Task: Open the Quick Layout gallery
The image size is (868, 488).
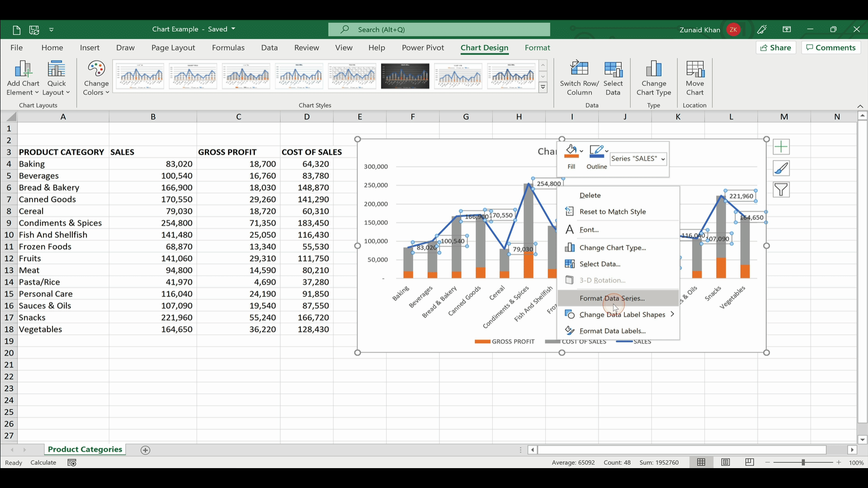Action: click(x=57, y=78)
